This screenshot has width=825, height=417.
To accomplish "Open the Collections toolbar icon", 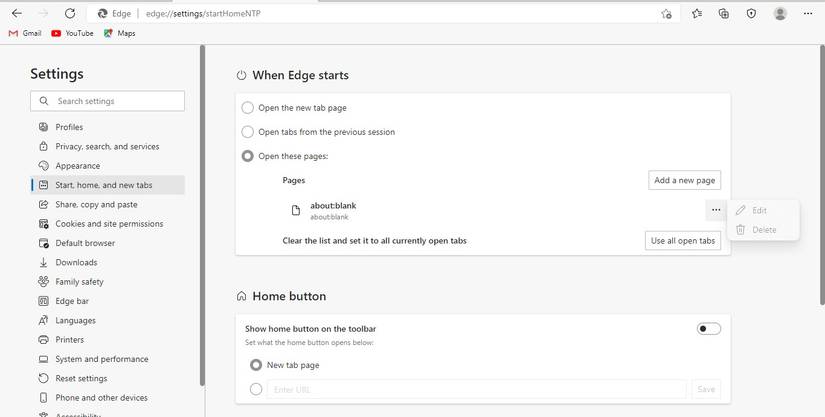I will click(x=724, y=14).
